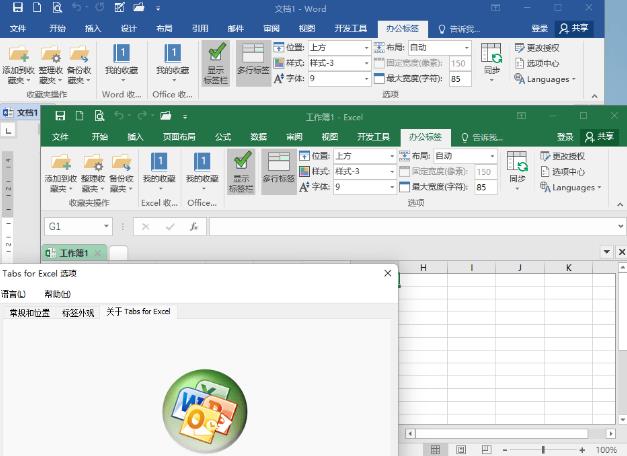Open Word's Insert ribbon tab

click(x=93, y=28)
